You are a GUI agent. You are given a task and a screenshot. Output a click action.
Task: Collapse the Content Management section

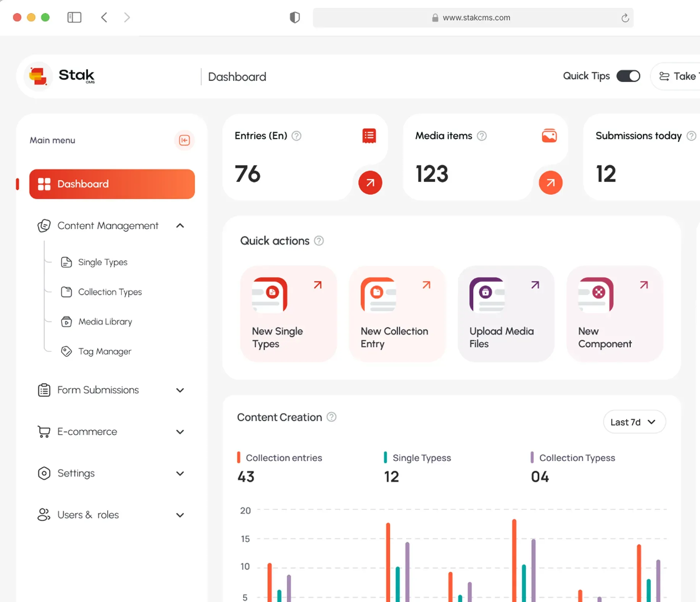(180, 226)
